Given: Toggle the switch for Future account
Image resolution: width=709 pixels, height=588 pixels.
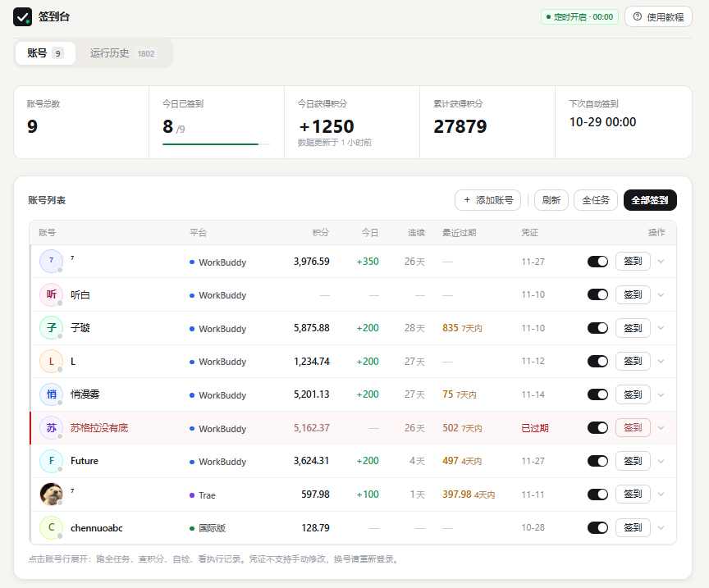Looking at the screenshot, I should [597, 461].
